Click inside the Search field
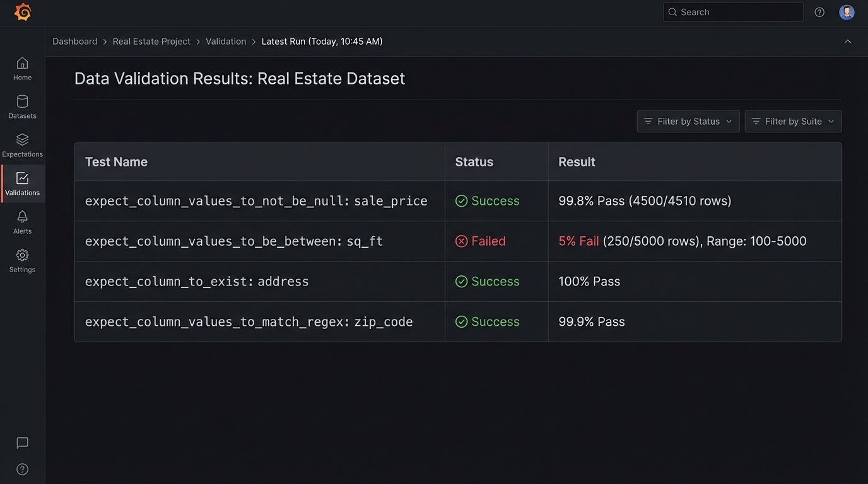Screen dimensions: 868x484 (x=733, y=11)
